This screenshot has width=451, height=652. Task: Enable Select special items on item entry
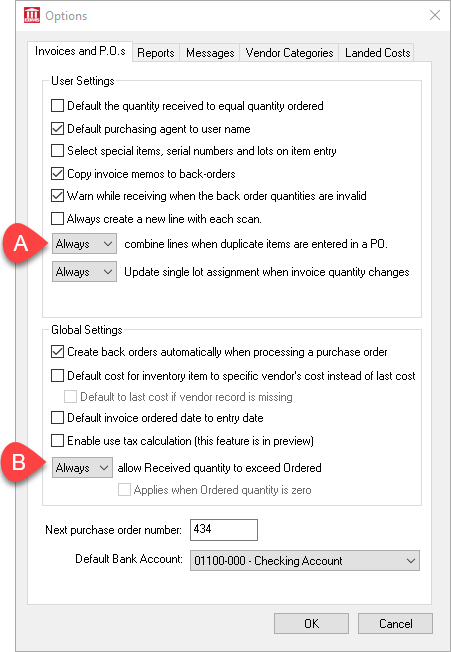[x=57, y=151]
